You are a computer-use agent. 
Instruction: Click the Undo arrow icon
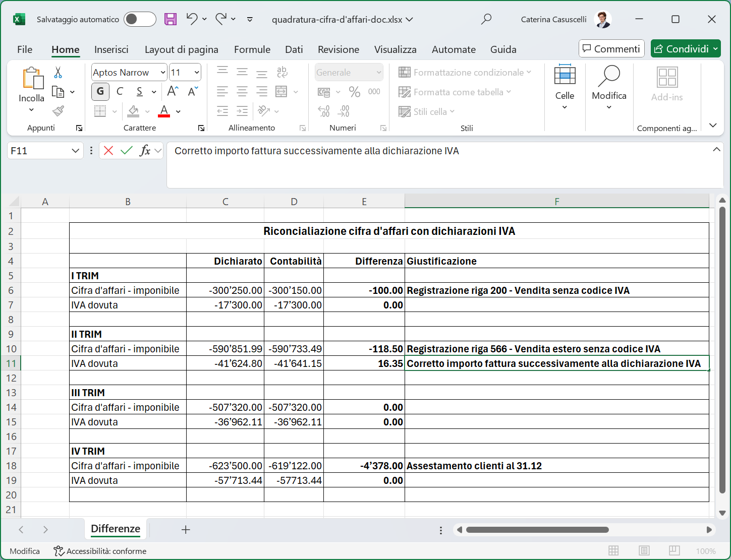click(192, 19)
